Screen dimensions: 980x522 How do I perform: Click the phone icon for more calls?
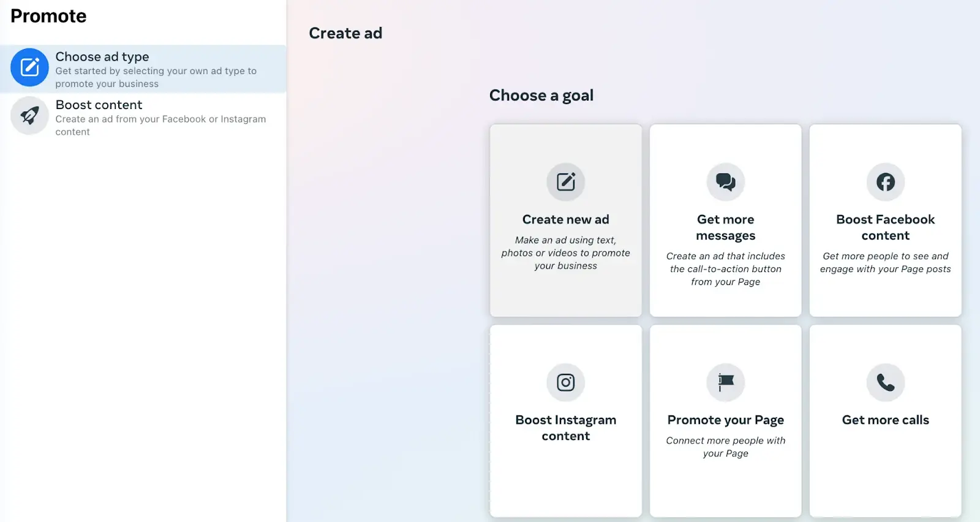point(885,382)
